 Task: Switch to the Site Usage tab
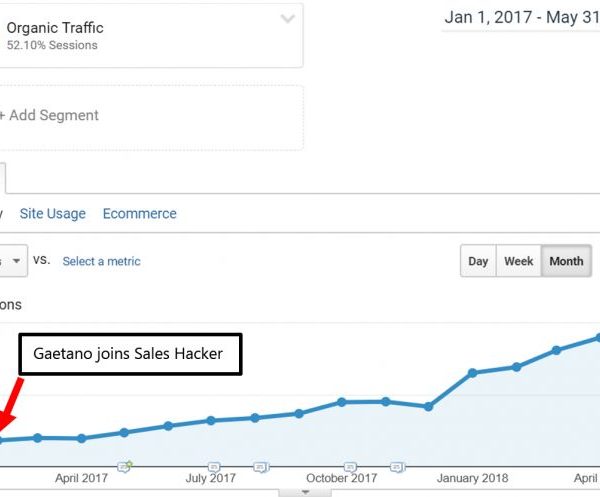[x=53, y=213]
